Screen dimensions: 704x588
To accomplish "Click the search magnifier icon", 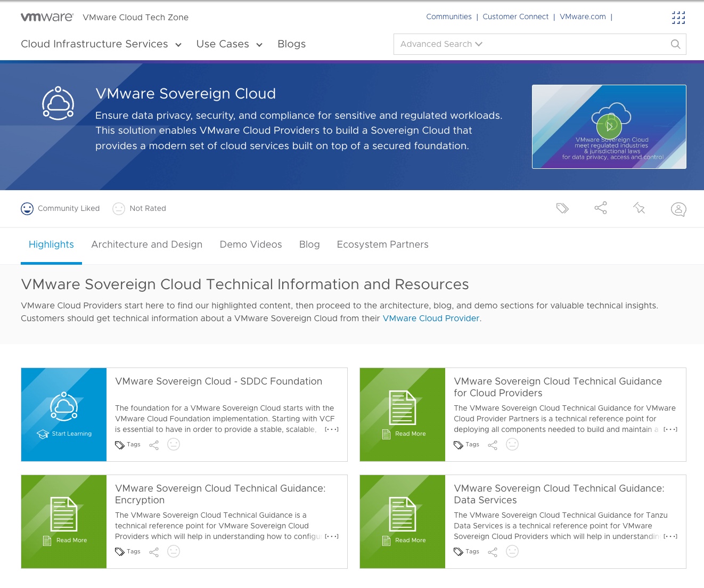I will (x=675, y=44).
